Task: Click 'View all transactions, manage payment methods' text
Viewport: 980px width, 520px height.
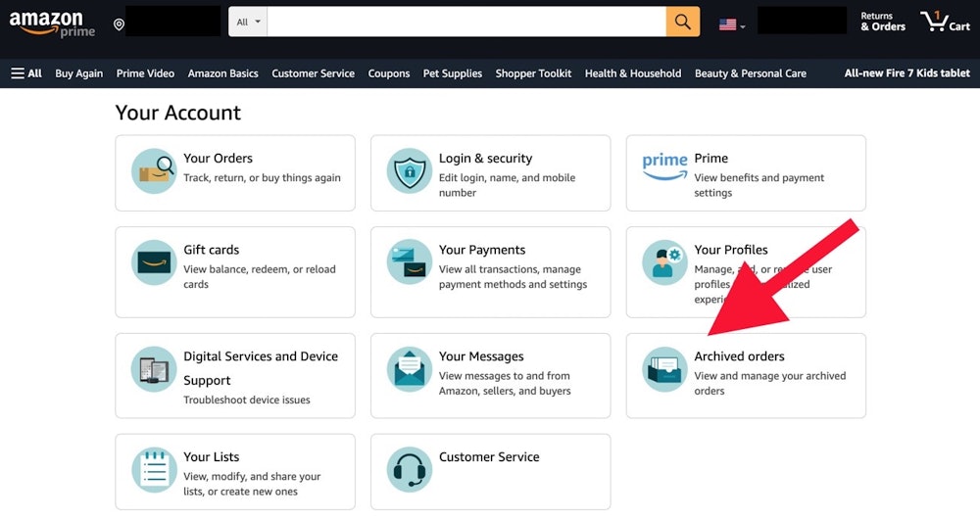Action: coord(514,276)
